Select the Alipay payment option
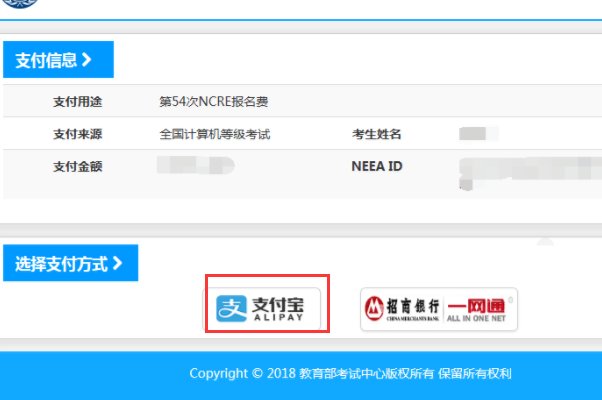This screenshot has width=602, height=400. click(262, 309)
